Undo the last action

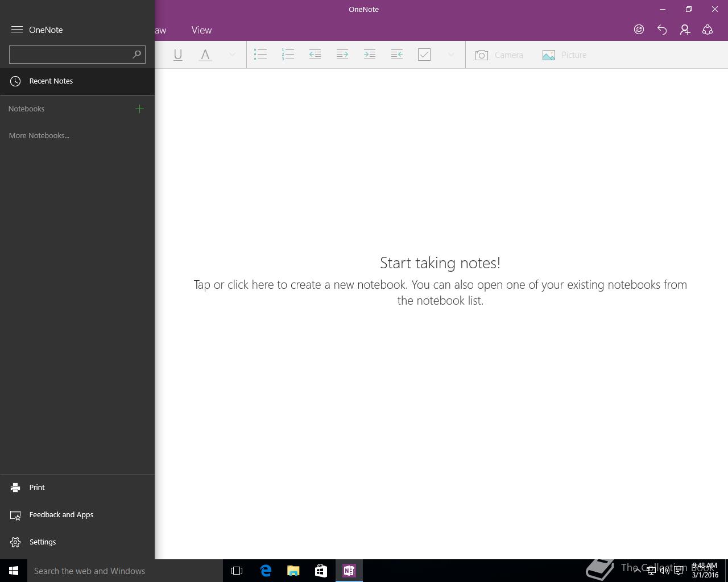(662, 30)
